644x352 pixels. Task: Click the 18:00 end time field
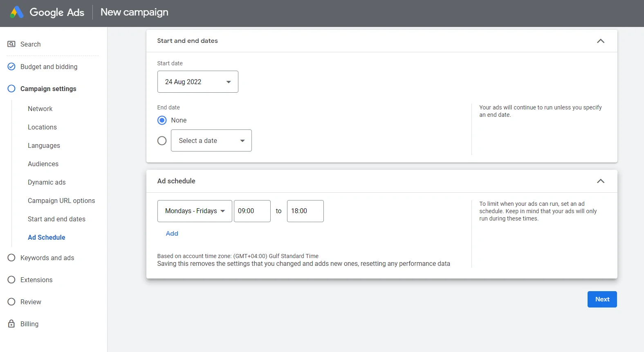(x=305, y=211)
